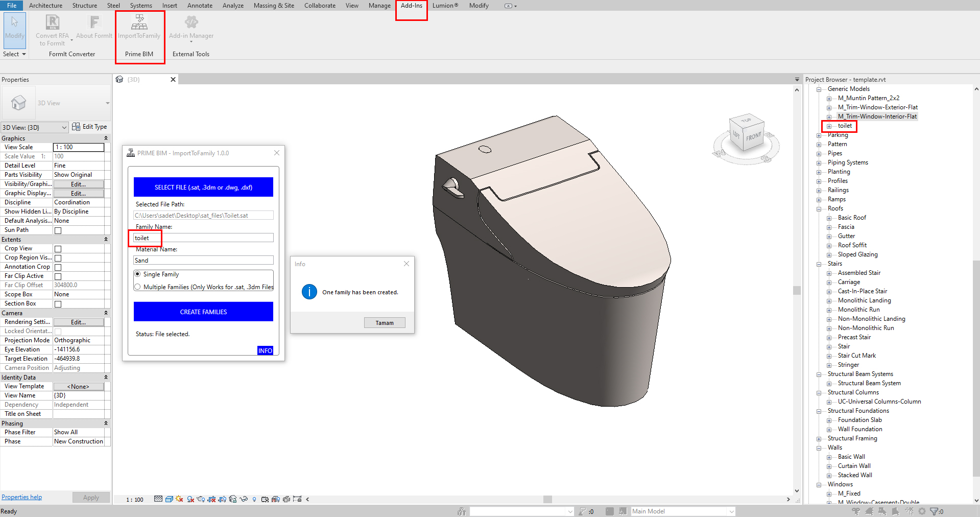The image size is (980, 517).
Task: Enable the Far Clip Active checkbox
Action: pos(58,276)
